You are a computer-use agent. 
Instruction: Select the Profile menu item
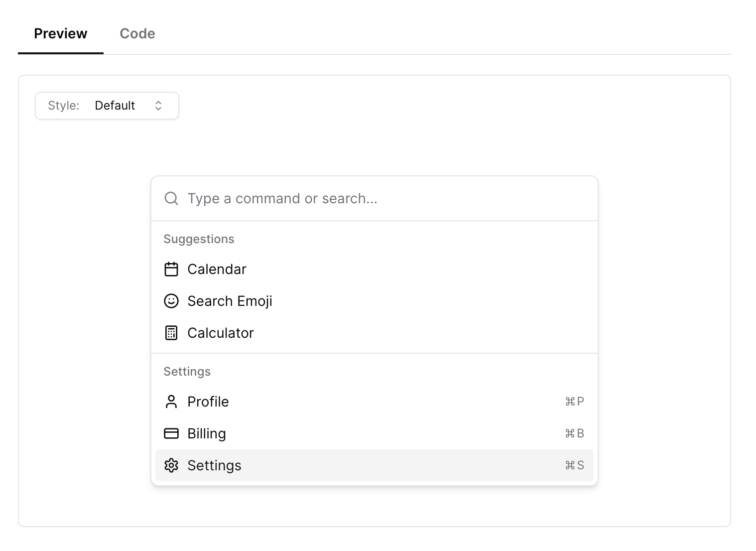208,402
